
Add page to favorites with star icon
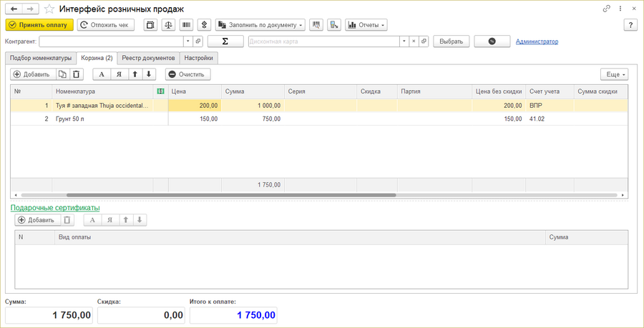point(49,9)
